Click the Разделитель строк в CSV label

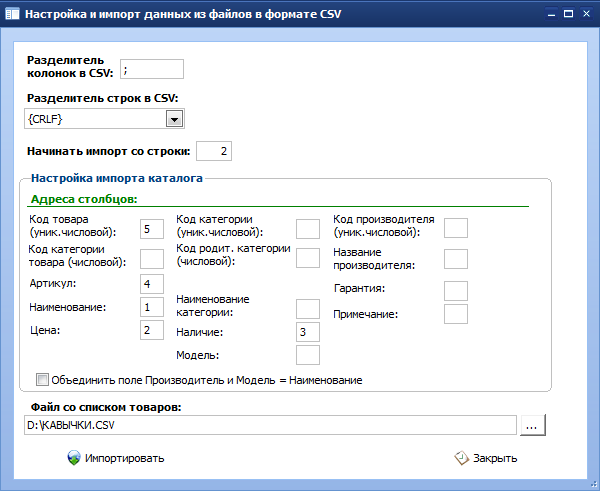click(x=103, y=98)
